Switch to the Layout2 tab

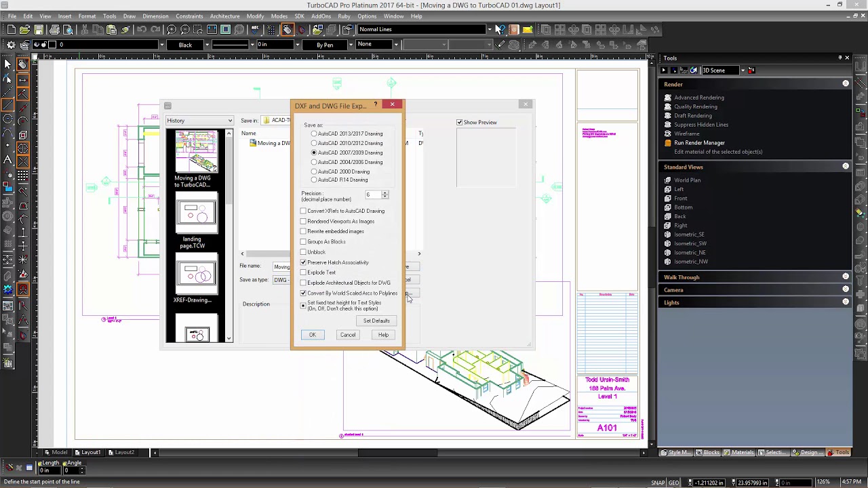[x=121, y=452]
